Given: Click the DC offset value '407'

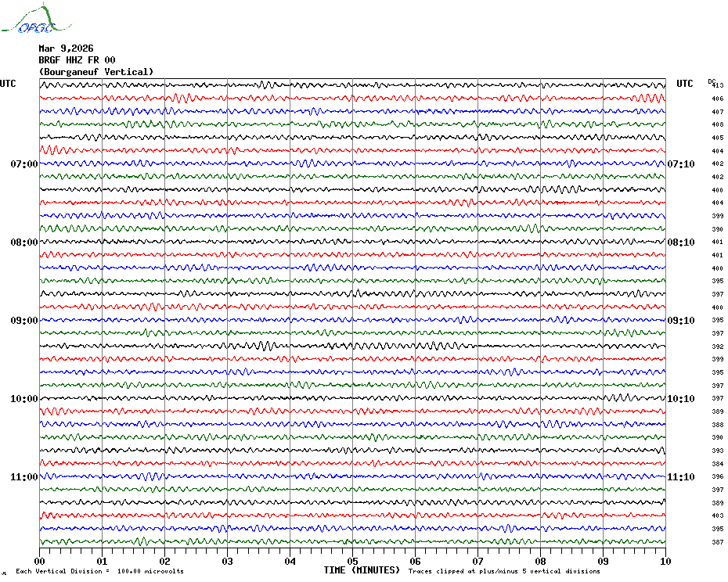Looking at the screenshot, I should click(718, 112).
